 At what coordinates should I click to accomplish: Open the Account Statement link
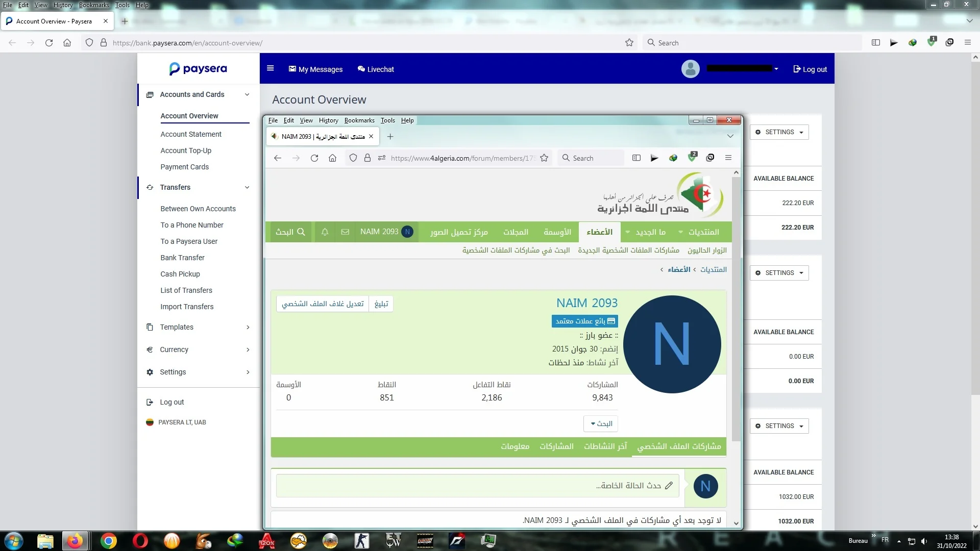point(191,134)
